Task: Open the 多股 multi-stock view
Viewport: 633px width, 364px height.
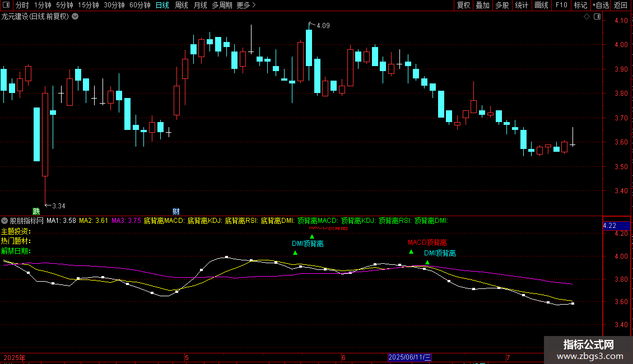Action: pos(502,5)
